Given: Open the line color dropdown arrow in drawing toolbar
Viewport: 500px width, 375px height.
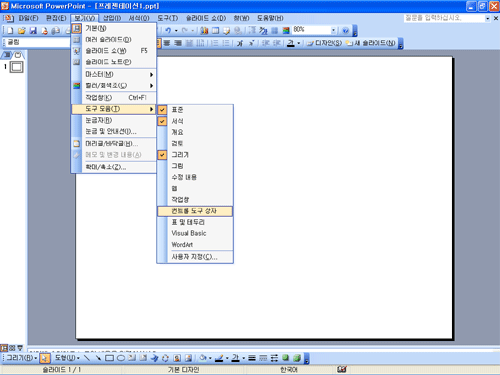Looking at the screenshot, I should tap(227, 358).
